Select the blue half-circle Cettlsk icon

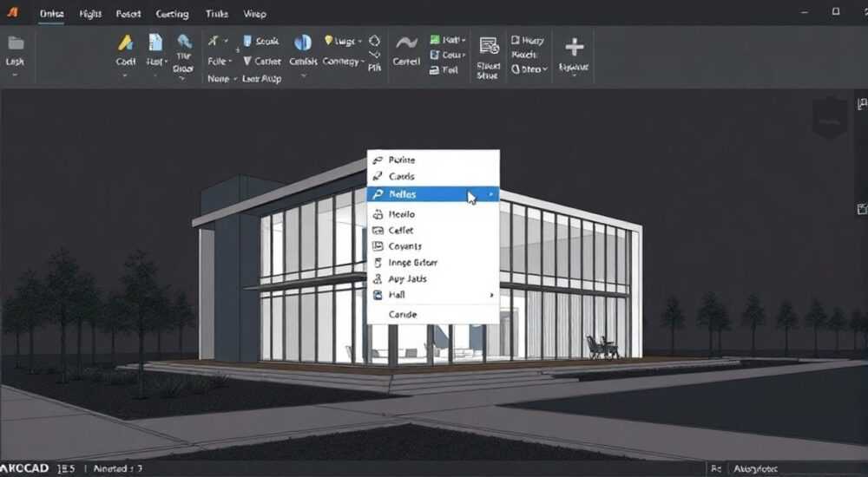[x=303, y=42]
